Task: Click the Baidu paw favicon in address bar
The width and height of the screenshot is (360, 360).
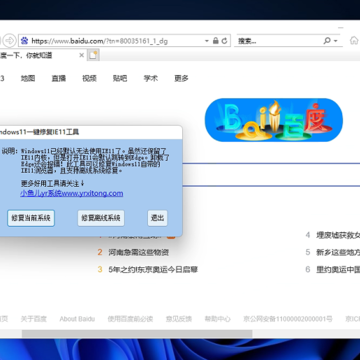Action: tap(25, 41)
